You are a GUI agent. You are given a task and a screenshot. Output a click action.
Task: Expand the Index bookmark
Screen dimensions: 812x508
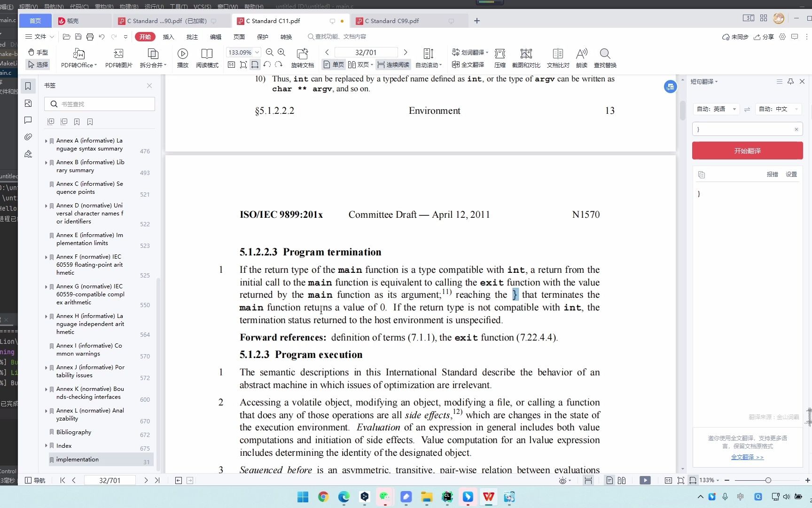(46, 445)
